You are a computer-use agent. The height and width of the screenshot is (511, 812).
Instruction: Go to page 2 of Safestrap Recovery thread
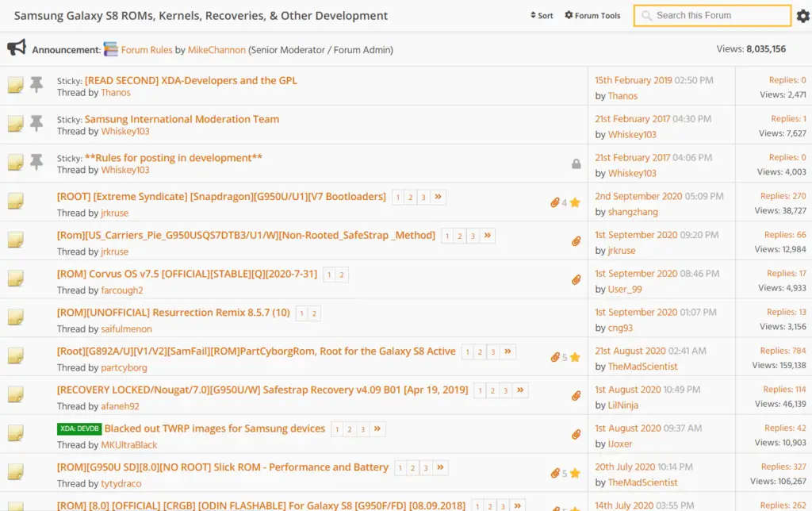pos(493,390)
